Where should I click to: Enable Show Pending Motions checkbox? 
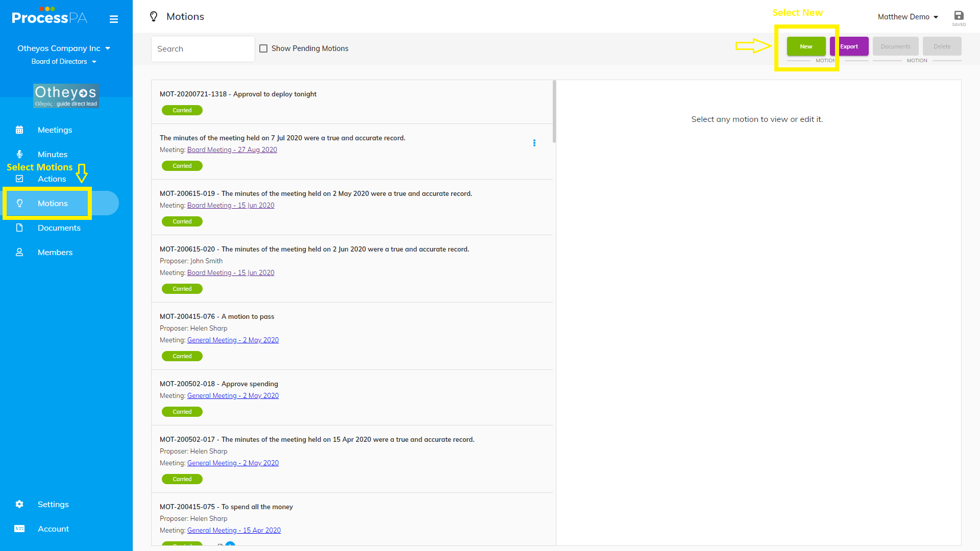coord(263,48)
